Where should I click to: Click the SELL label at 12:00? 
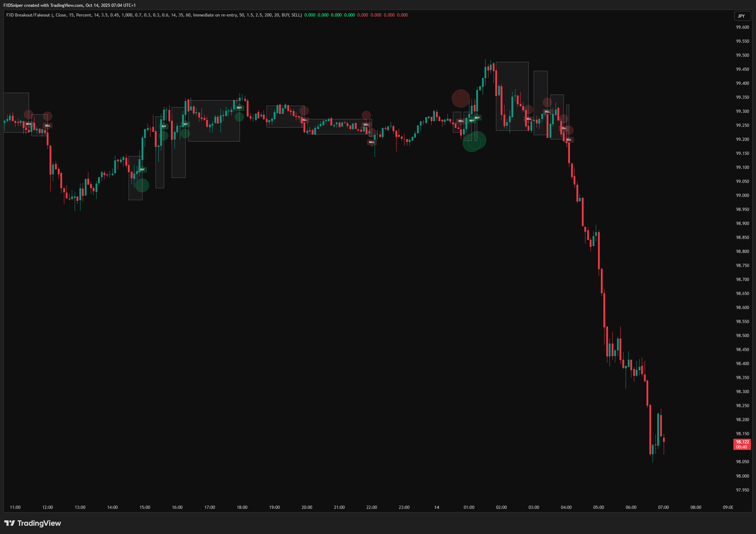[x=47, y=125]
